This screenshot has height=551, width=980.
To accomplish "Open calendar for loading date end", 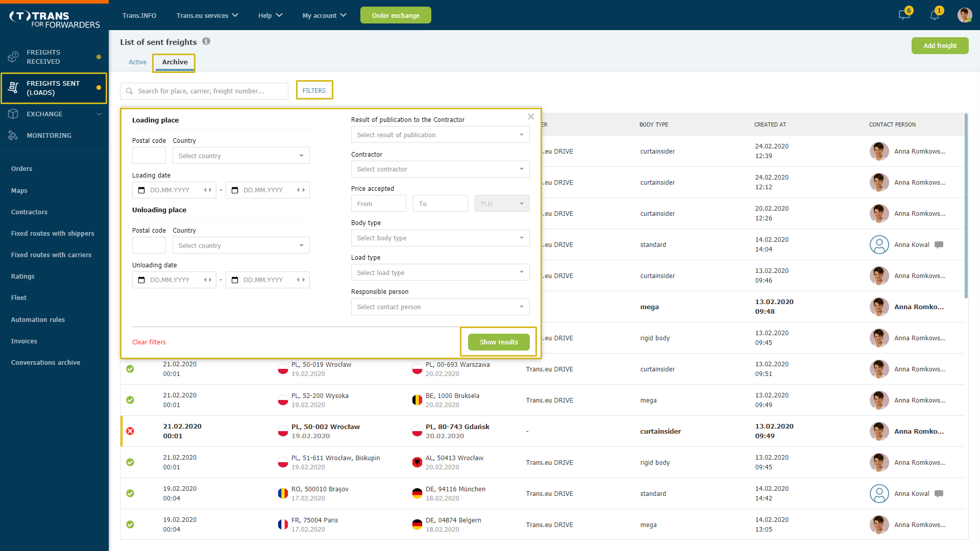I will tap(235, 190).
